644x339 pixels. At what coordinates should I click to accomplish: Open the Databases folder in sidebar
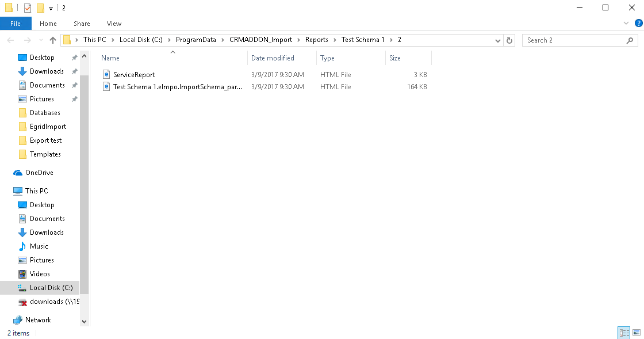click(x=45, y=113)
